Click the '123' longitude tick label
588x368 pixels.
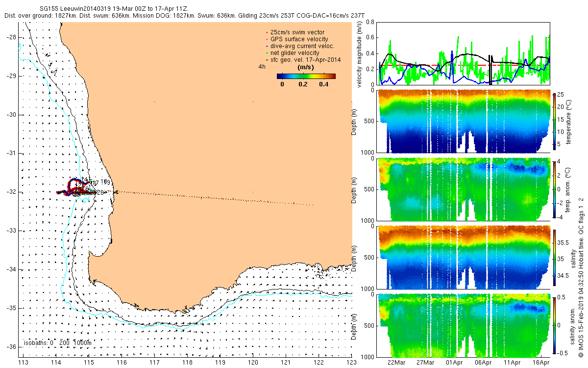(352, 362)
